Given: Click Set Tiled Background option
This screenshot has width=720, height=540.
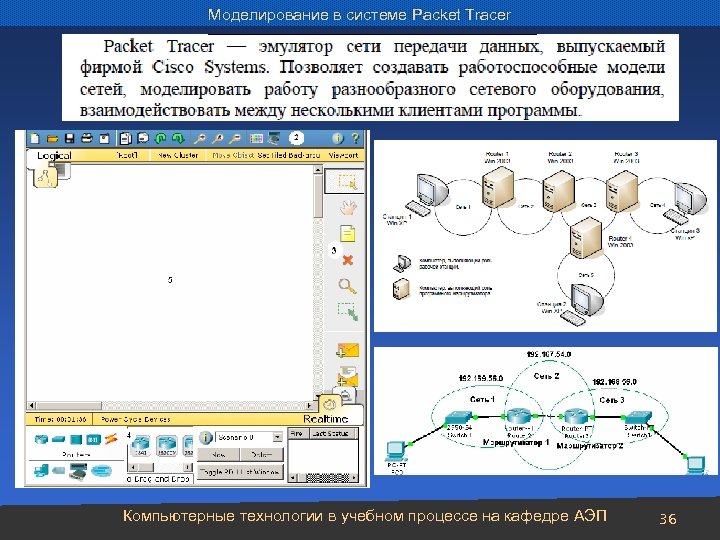Looking at the screenshot, I should pyautogui.click(x=288, y=155).
